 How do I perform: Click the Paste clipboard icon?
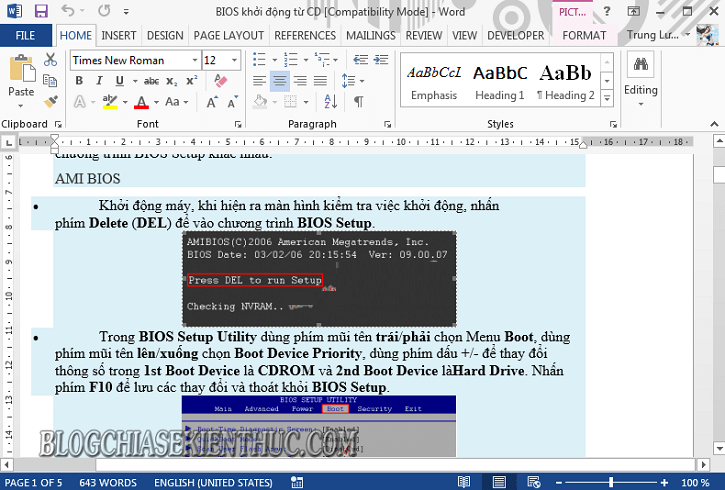[x=22, y=68]
